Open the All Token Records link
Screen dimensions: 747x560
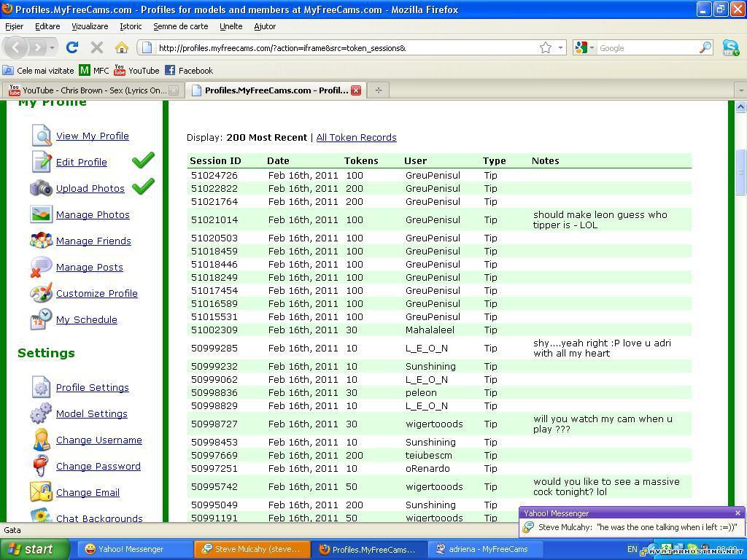click(x=356, y=137)
